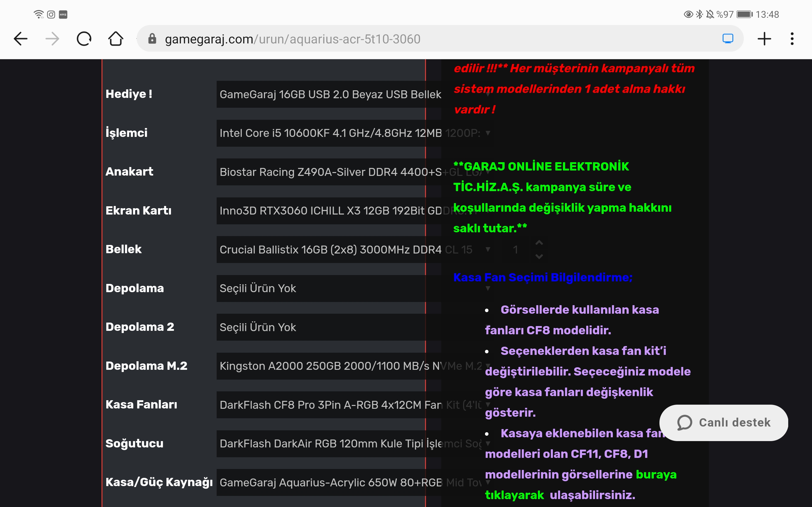Viewport: 812px width, 507px height.
Task: Open the Canlı destek chat
Action: (x=724, y=422)
